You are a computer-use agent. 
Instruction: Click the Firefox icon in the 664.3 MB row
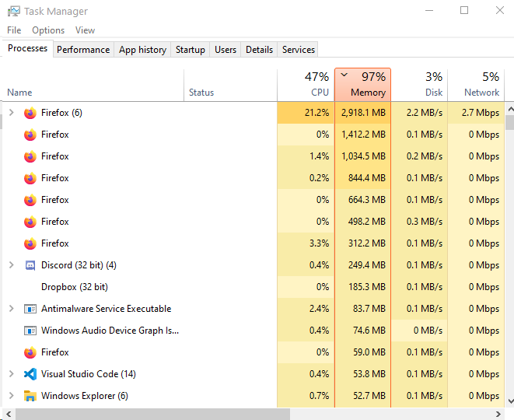[x=30, y=200]
